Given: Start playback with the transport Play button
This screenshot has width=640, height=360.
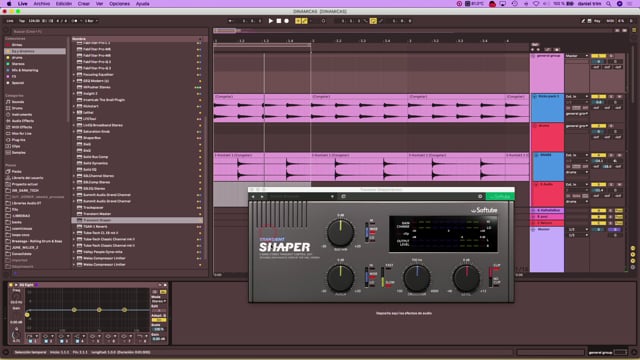Looking at the screenshot, I should pyautogui.click(x=270, y=21).
